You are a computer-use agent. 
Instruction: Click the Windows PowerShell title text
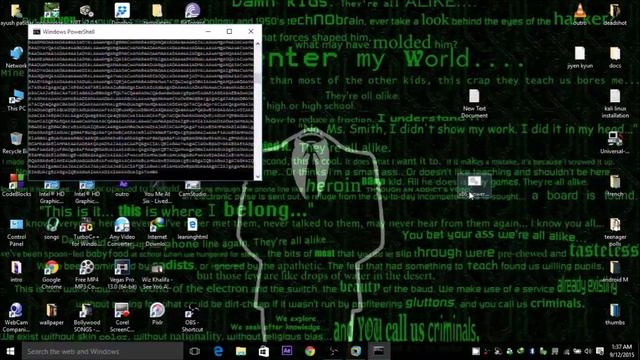[x=69, y=31]
